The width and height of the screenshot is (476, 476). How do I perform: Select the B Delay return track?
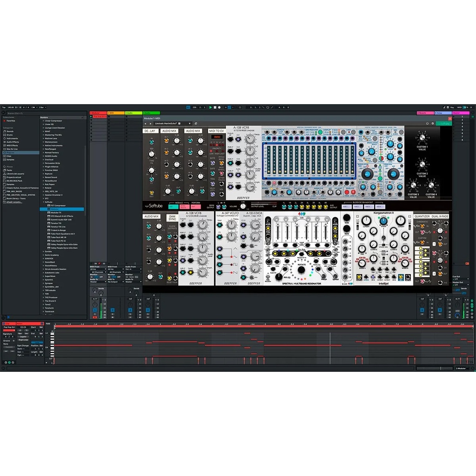click(x=443, y=113)
